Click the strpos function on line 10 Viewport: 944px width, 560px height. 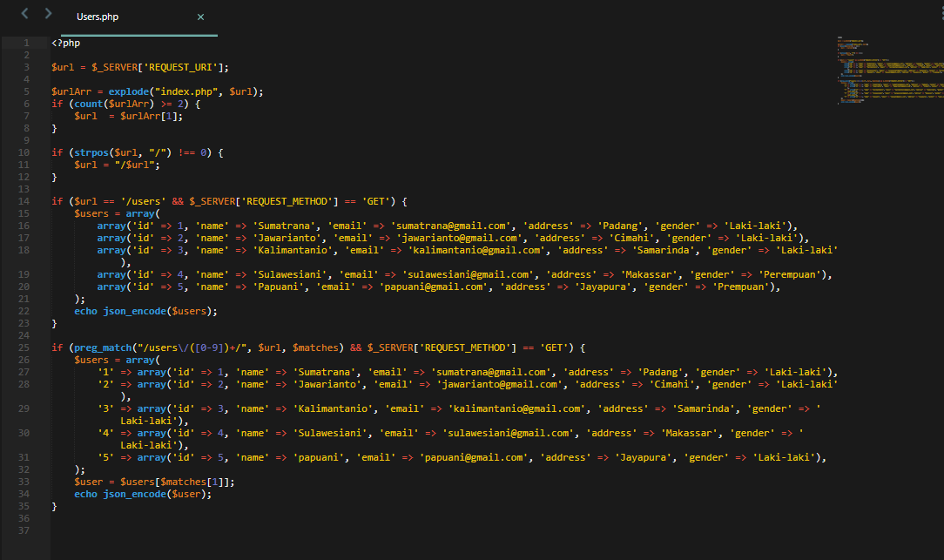point(91,152)
